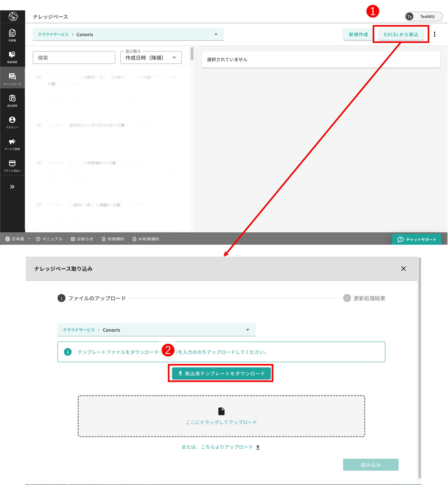Click the 検索 input field

[x=74, y=58]
